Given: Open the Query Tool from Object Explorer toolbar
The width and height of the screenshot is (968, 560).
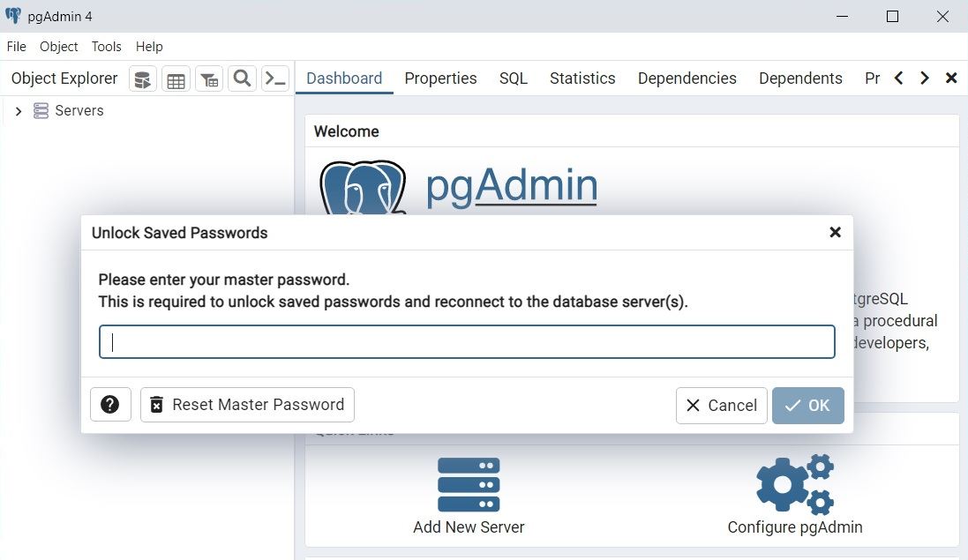Looking at the screenshot, I should point(143,79).
